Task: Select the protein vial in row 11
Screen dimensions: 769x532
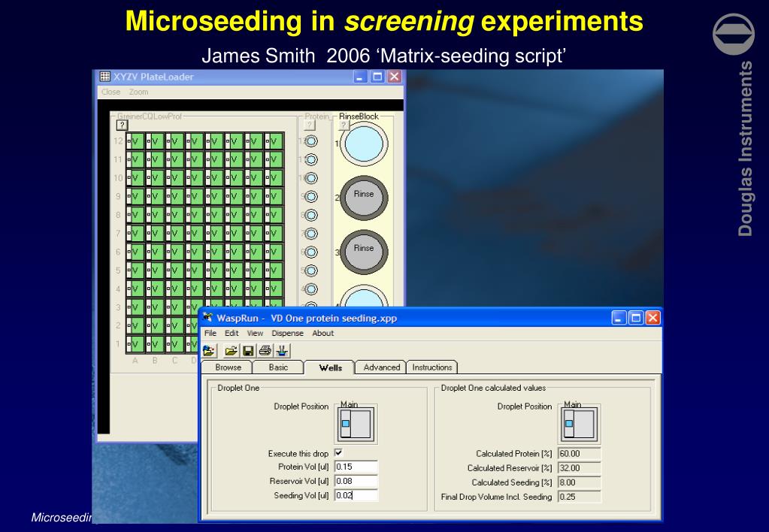Action: (311, 160)
